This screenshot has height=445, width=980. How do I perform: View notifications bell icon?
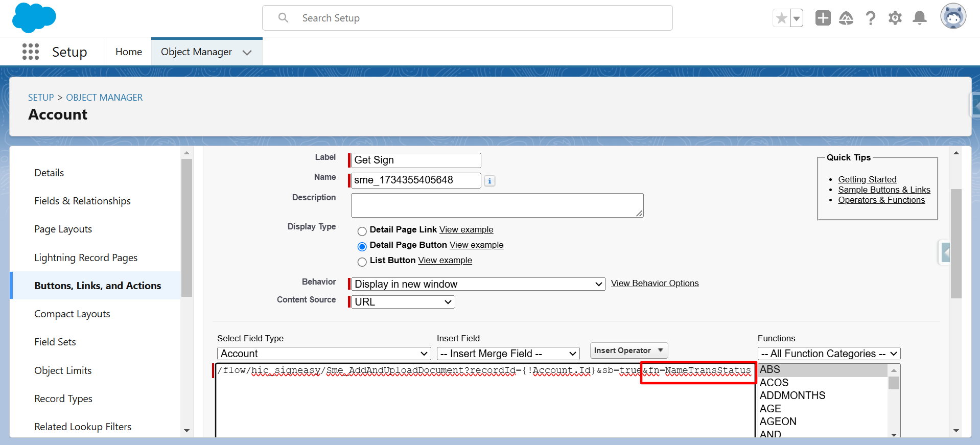point(920,18)
